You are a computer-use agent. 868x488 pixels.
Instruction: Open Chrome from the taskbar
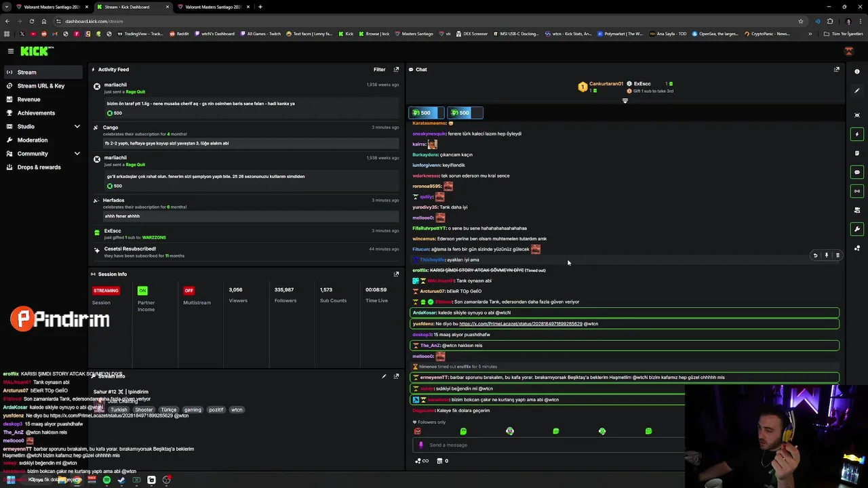pos(77,480)
